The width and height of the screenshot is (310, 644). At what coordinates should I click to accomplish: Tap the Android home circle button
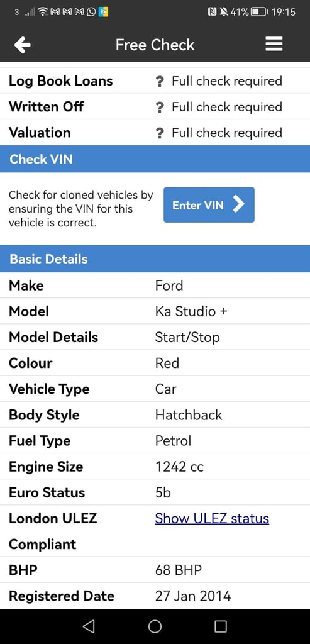155,626
